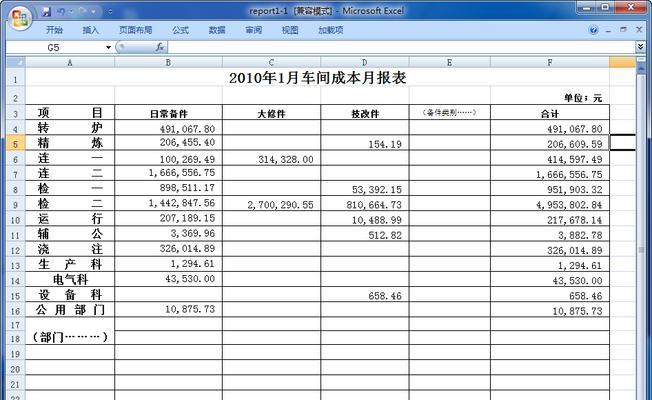Click cell with value 314,328.00
The image size is (652, 400).
tap(272, 159)
